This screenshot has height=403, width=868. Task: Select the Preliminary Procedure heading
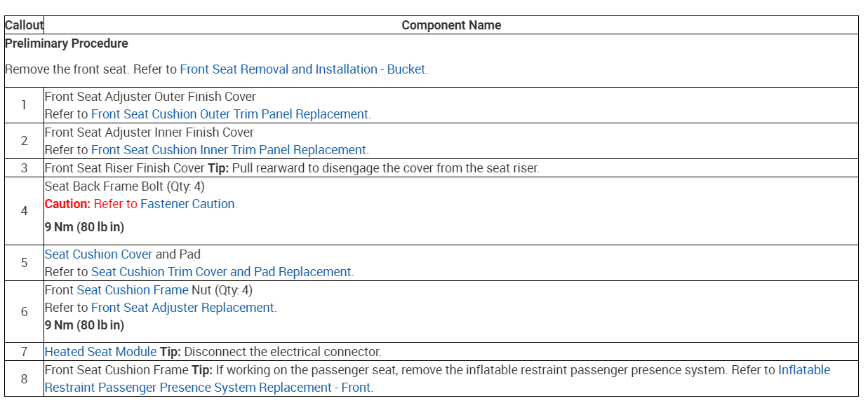[x=67, y=43]
